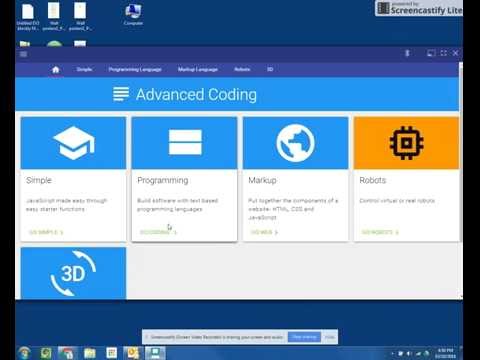The height and width of the screenshot is (360, 480).
Task: Select the Untitled document desktop icon
Action: point(28,17)
